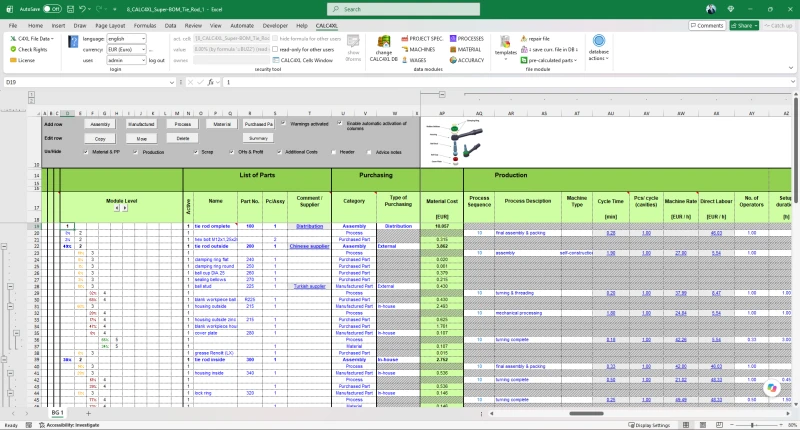Viewport: 800px width, 430px height.
Task: Toggle Scrap un/hide checkbox
Action: pos(196,152)
